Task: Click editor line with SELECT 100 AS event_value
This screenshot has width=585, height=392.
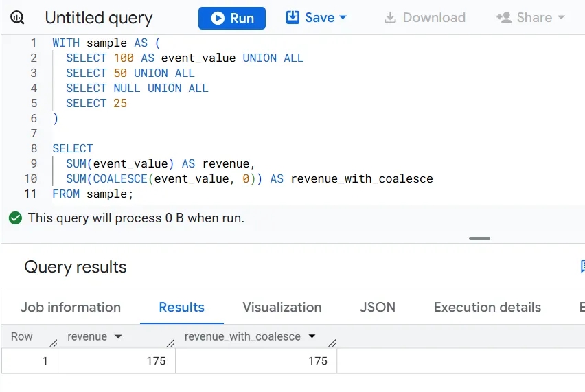Action: [x=185, y=58]
